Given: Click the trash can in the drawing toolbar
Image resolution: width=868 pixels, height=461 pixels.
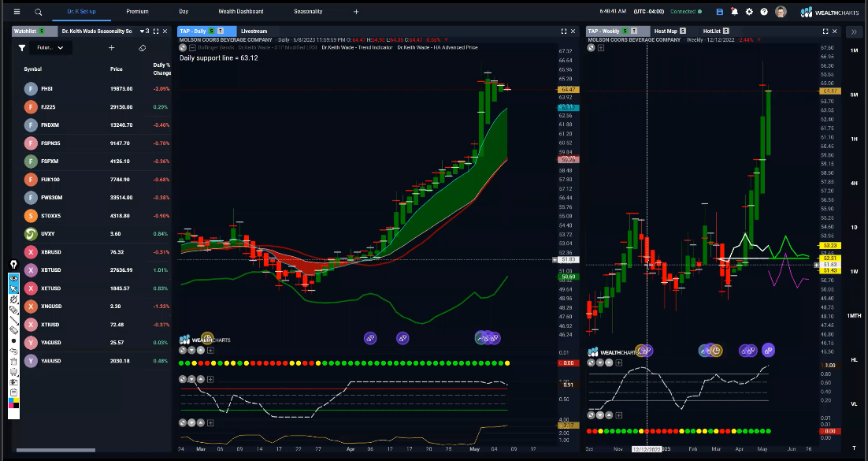Looking at the screenshot, I should (14, 361).
